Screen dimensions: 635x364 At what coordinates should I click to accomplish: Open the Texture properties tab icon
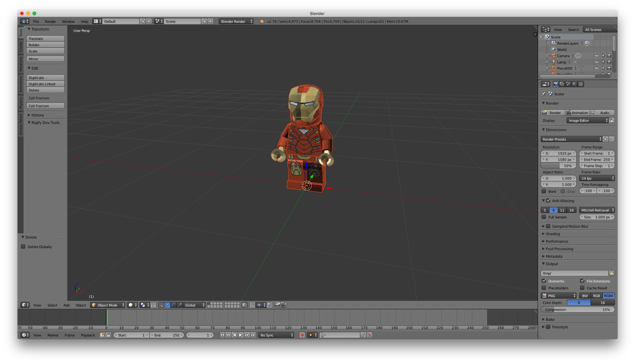pos(581,84)
